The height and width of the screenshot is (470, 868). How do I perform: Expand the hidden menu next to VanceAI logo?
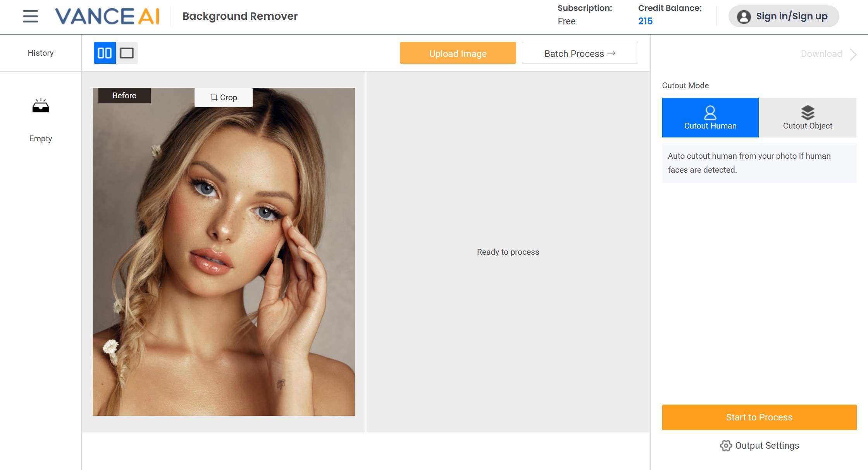tap(30, 17)
